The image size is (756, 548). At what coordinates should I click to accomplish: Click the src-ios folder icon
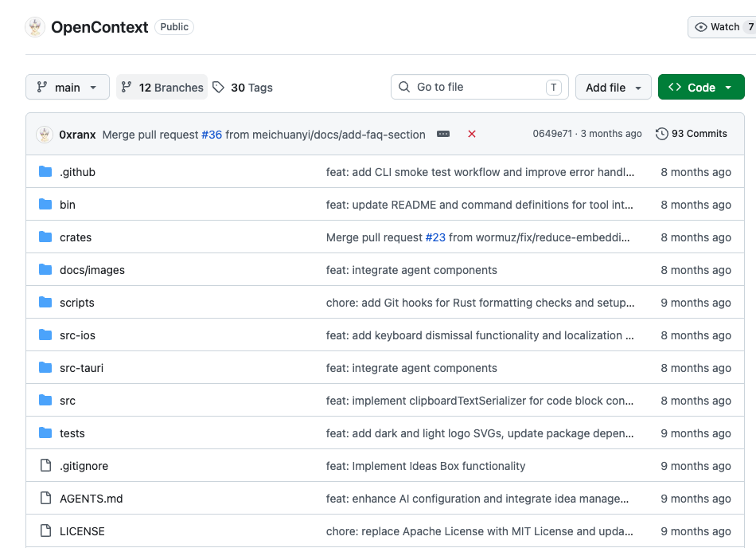pos(45,335)
